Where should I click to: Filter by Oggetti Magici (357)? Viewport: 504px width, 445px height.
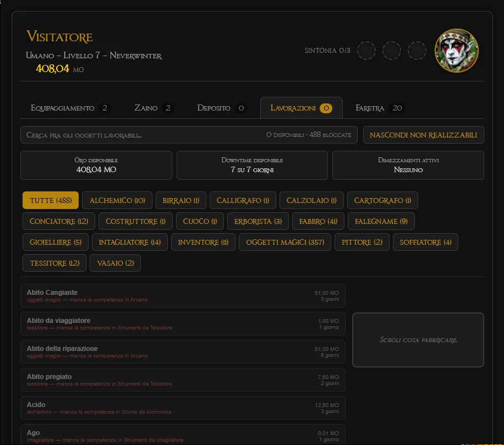(x=285, y=242)
